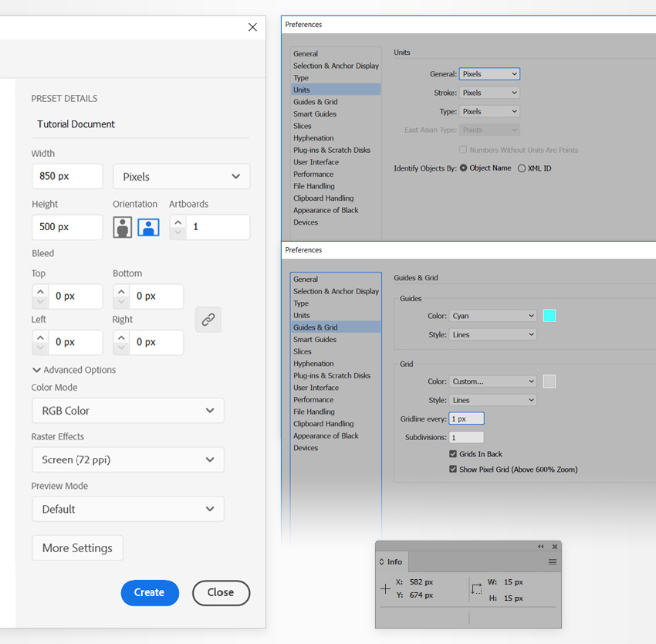
Task: Toggle the bleed link chain icon
Action: (x=208, y=320)
